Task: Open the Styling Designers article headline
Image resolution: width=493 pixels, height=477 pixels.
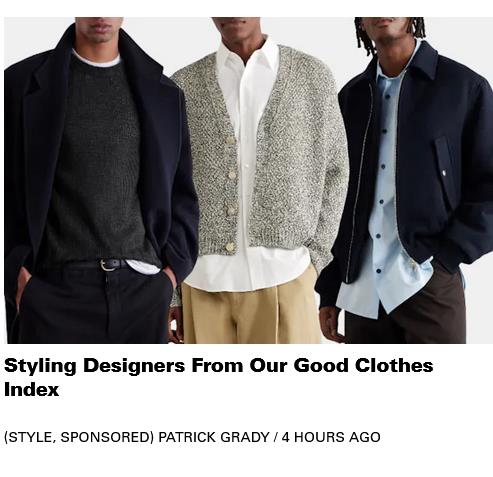Action: (x=218, y=377)
